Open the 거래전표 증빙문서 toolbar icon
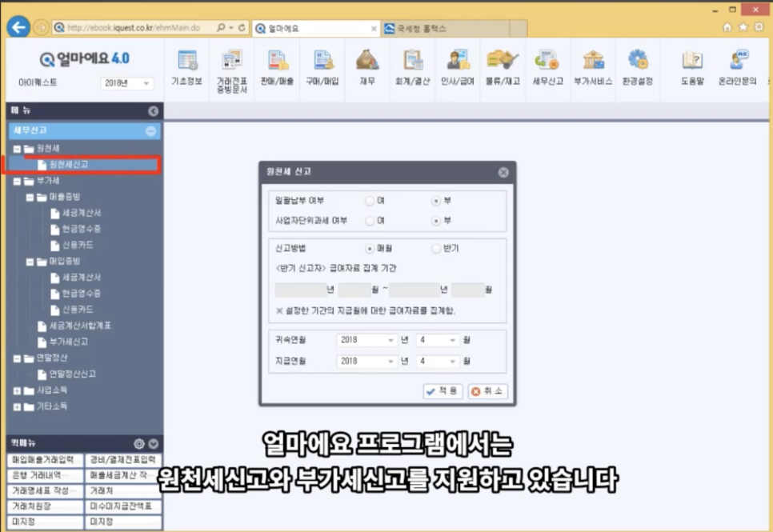 pos(232,70)
